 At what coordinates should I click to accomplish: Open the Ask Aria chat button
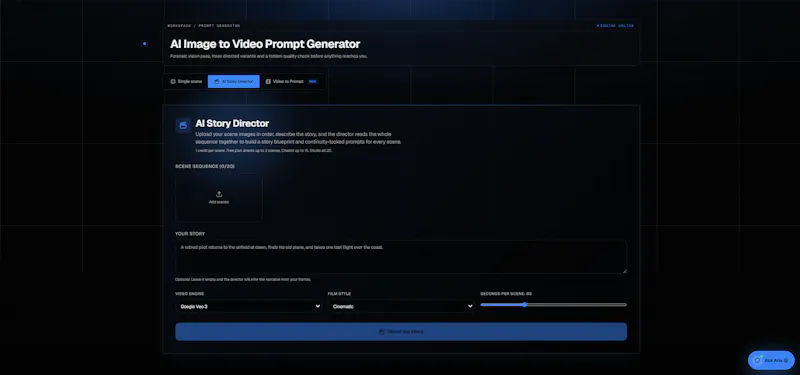[x=771, y=360]
